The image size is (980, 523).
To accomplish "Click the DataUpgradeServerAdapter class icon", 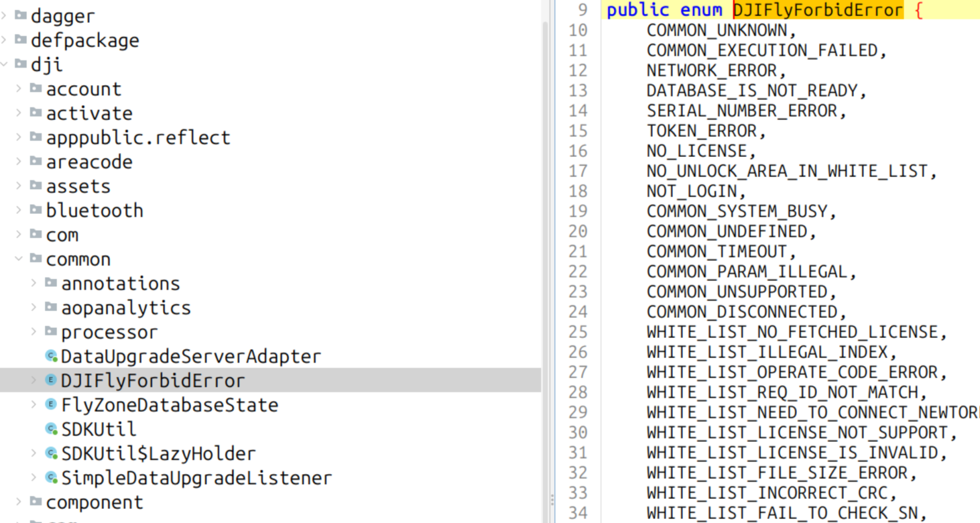I will pyautogui.click(x=51, y=356).
